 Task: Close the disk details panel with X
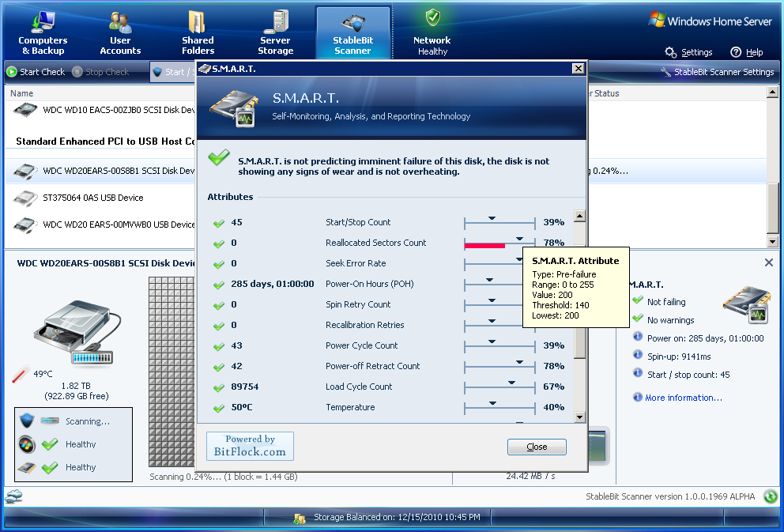click(x=769, y=262)
